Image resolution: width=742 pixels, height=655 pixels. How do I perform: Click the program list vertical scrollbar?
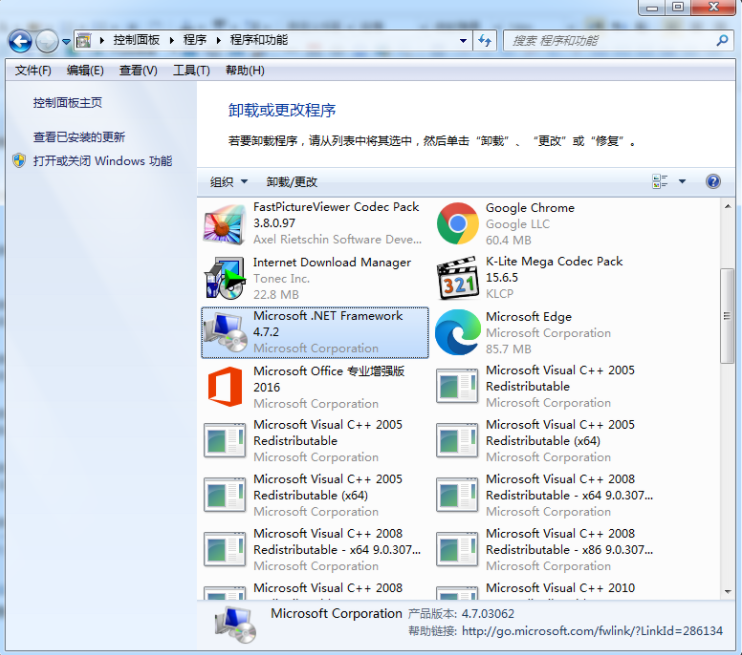(727, 315)
